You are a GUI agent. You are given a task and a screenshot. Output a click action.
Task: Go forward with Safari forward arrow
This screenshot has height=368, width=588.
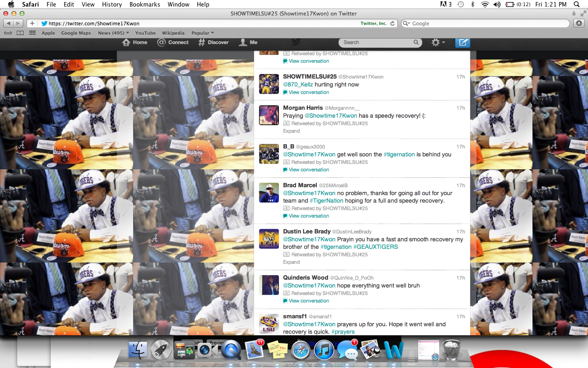[x=18, y=23]
